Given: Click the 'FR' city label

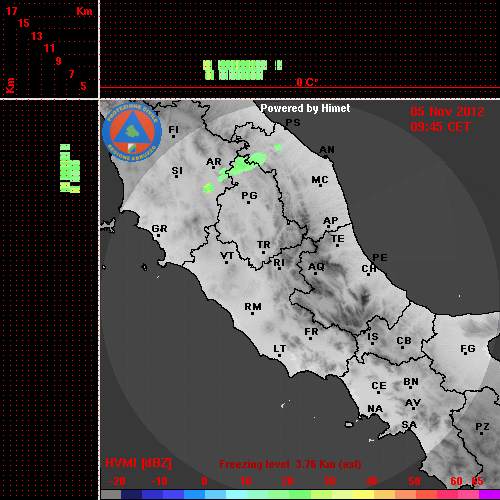Looking at the screenshot, I should [311, 332].
